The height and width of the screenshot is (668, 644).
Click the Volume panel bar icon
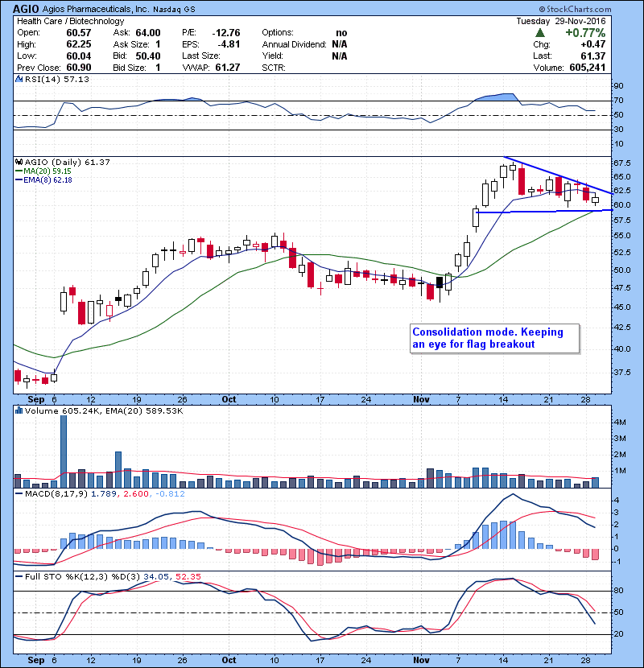click(x=19, y=410)
